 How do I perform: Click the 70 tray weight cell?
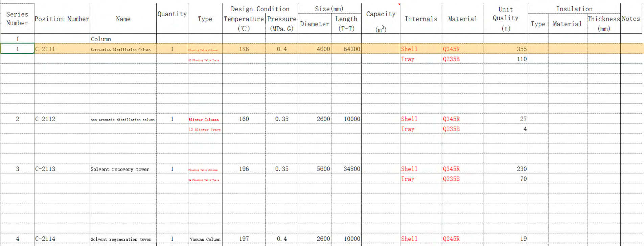point(506,179)
